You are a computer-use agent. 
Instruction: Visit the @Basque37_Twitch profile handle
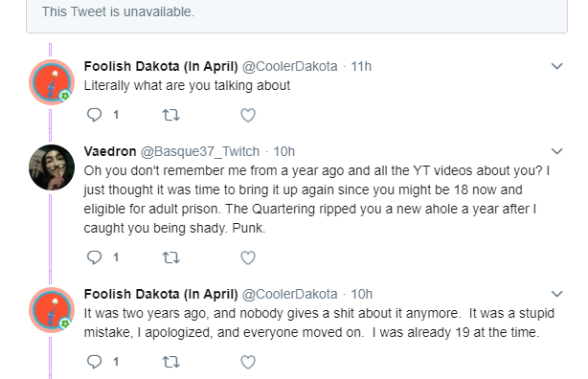[200, 151]
